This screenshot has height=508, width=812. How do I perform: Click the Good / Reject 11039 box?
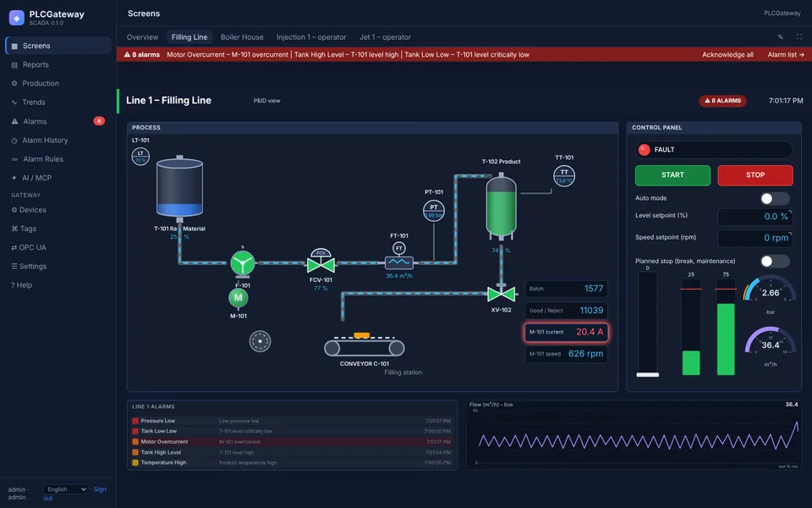[x=566, y=311]
